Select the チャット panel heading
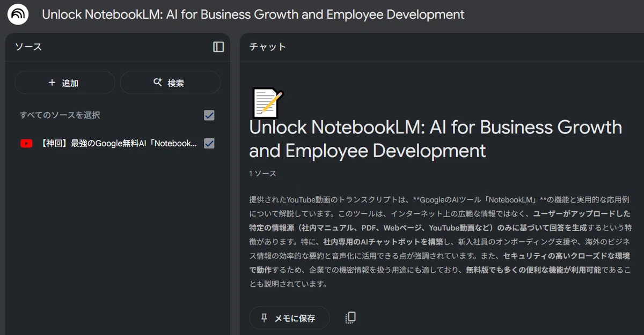This screenshot has height=335, width=644. coord(268,47)
